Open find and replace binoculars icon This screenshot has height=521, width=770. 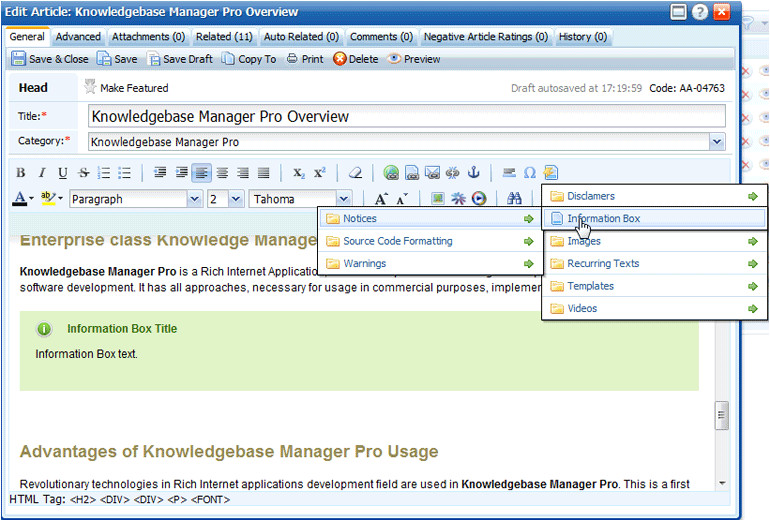[x=514, y=198]
